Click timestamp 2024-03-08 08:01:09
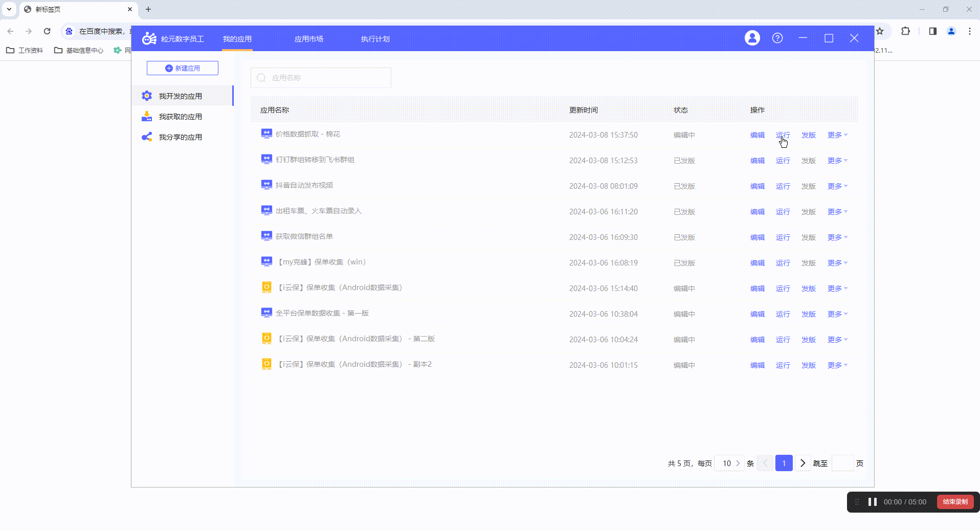The height and width of the screenshot is (530, 980). (604, 186)
